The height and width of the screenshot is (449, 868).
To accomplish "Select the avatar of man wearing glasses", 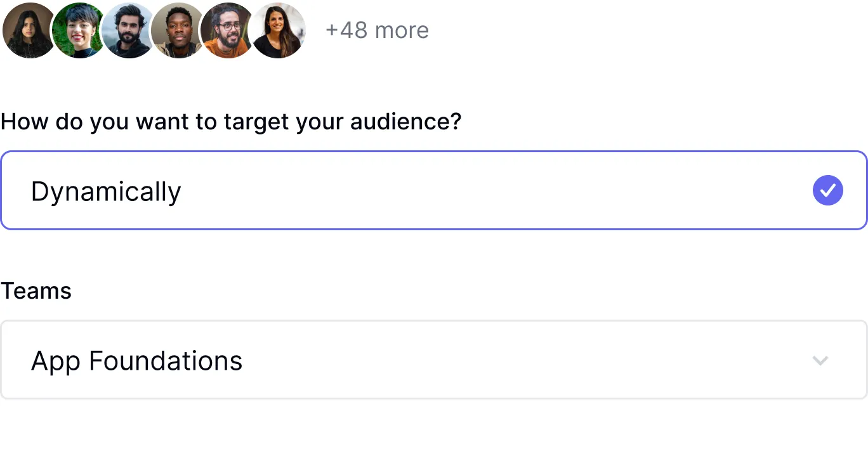I will click(x=228, y=30).
